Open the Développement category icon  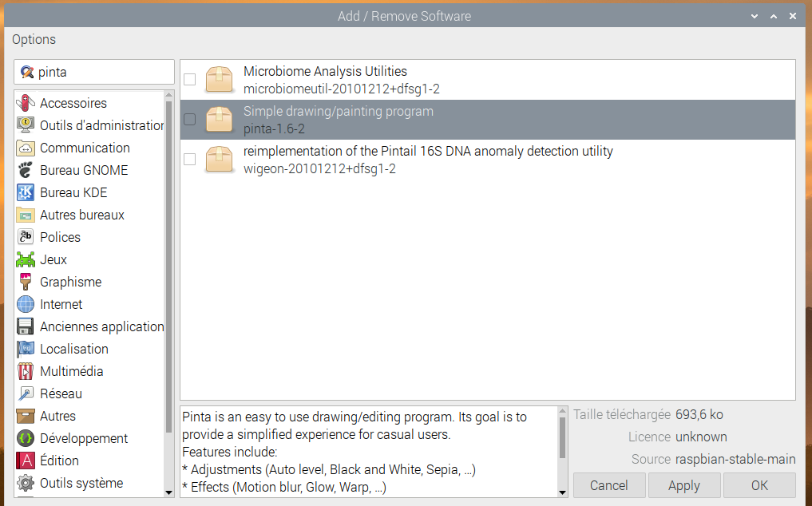point(26,438)
